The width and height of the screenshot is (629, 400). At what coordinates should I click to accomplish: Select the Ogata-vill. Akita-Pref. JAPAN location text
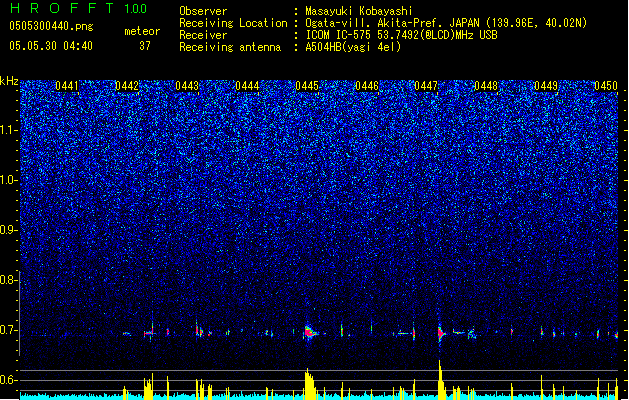[x=446, y=23]
